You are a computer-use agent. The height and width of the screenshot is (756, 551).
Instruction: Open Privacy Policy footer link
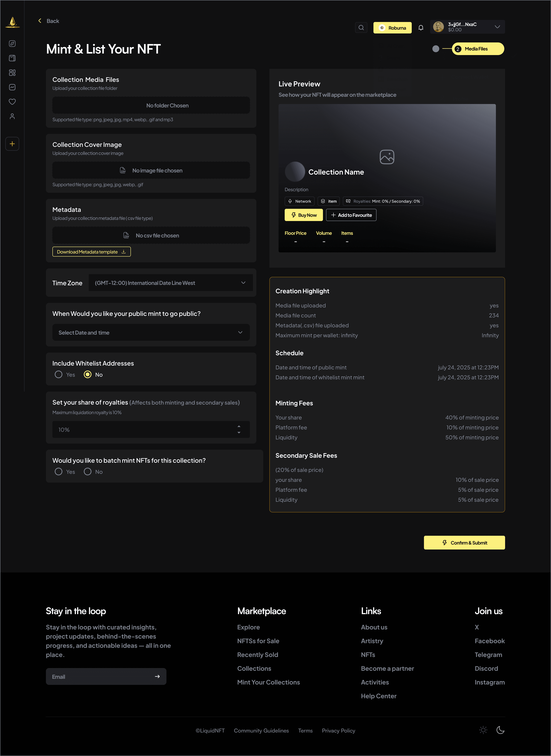tap(338, 730)
